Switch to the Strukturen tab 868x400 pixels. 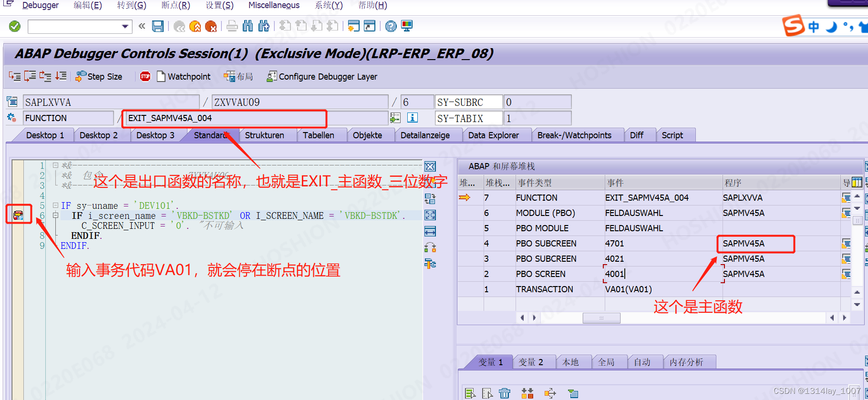click(x=265, y=135)
